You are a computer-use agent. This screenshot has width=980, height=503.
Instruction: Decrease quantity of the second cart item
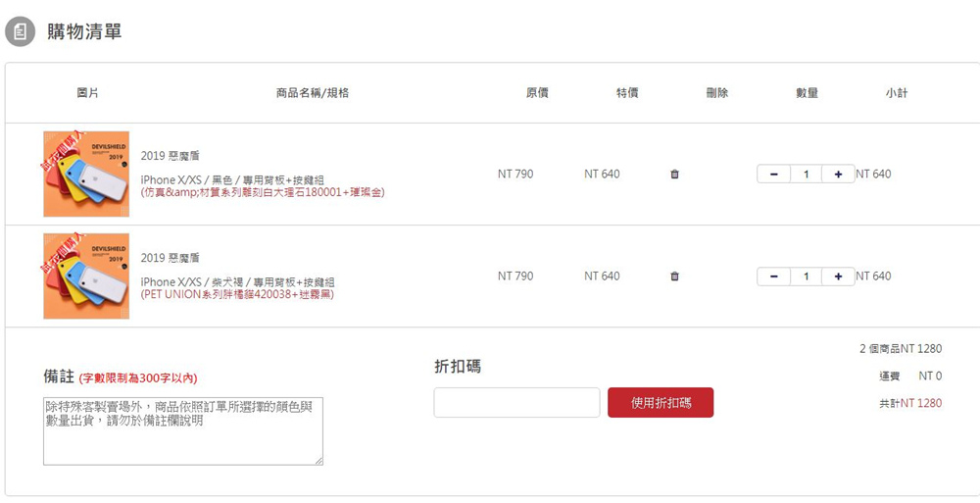774,276
